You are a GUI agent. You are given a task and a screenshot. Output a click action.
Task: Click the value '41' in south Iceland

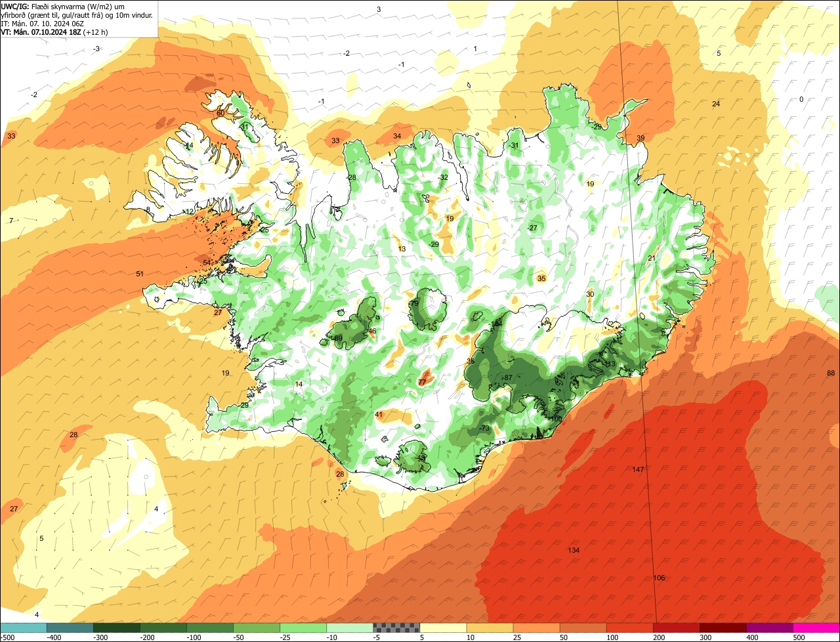coord(379,414)
